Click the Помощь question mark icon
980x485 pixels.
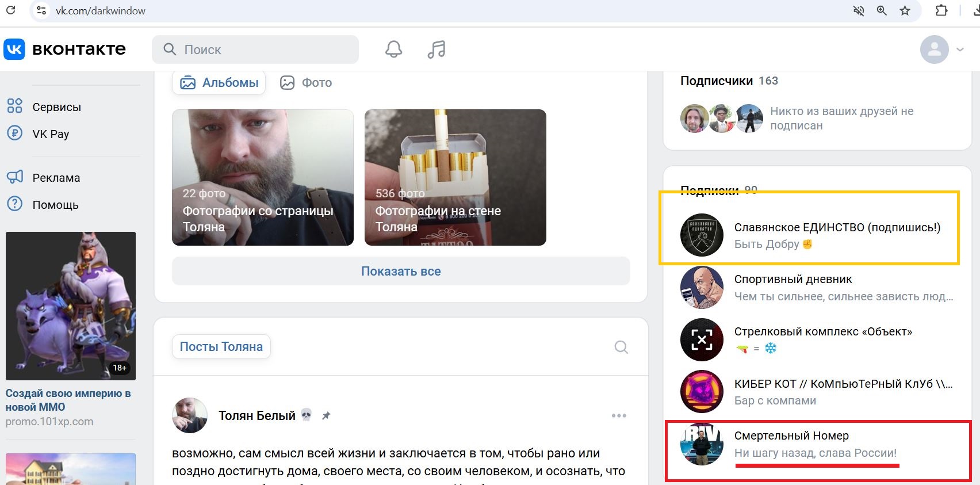tap(14, 204)
